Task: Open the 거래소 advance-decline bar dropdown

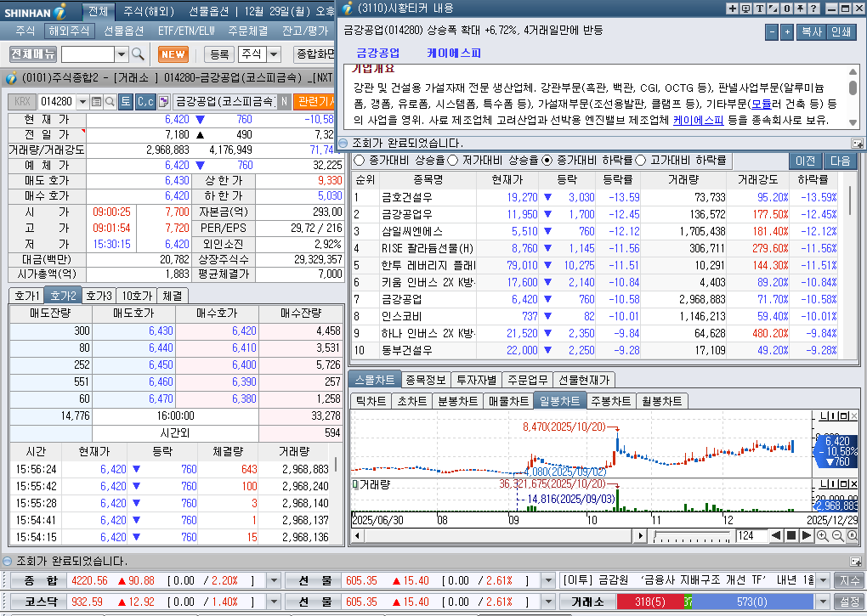Action: 824,602
